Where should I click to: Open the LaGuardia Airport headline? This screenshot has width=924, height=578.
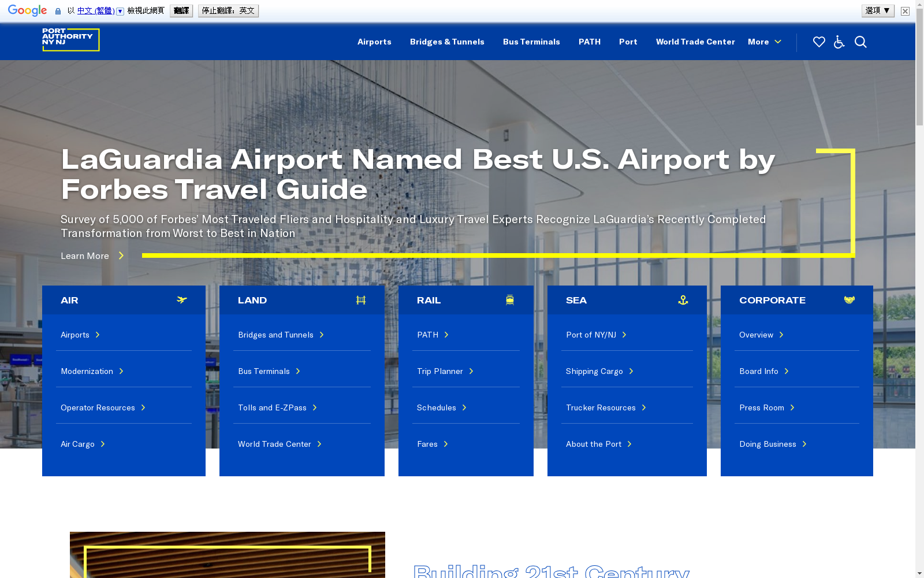point(418,174)
